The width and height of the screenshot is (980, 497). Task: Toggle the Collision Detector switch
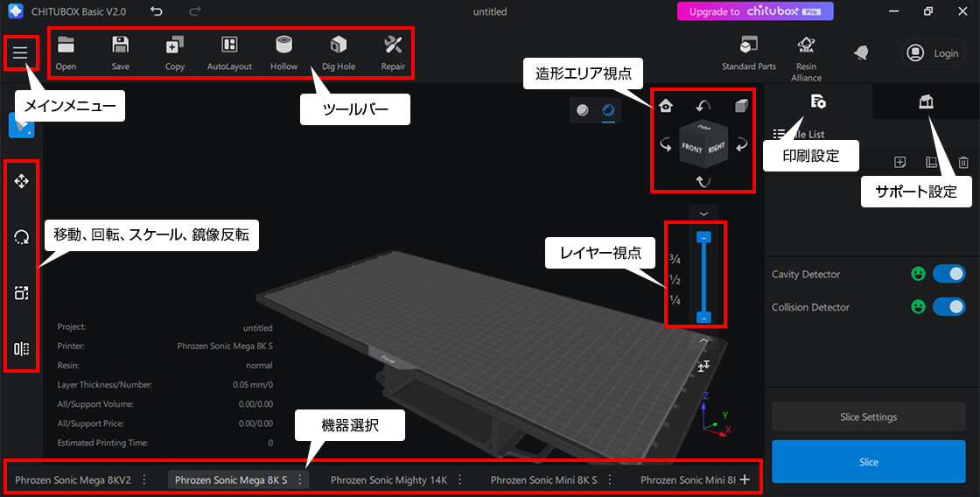coord(948,307)
